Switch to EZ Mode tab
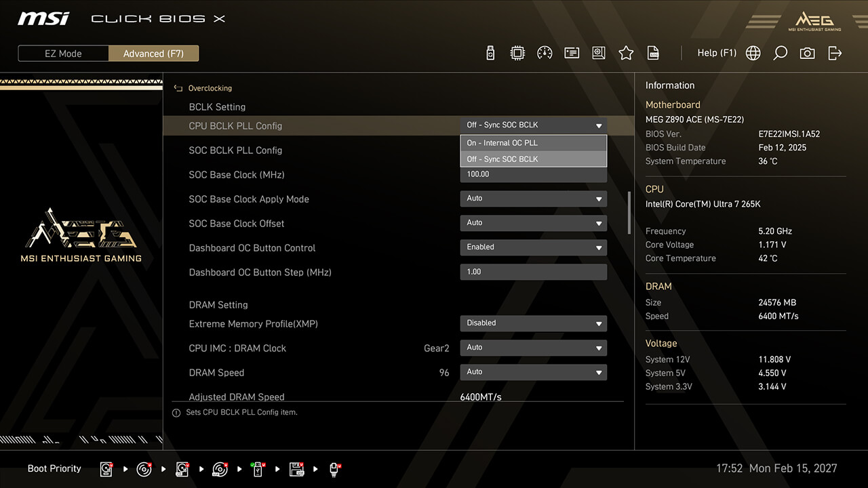The width and height of the screenshot is (868, 488). coord(63,54)
